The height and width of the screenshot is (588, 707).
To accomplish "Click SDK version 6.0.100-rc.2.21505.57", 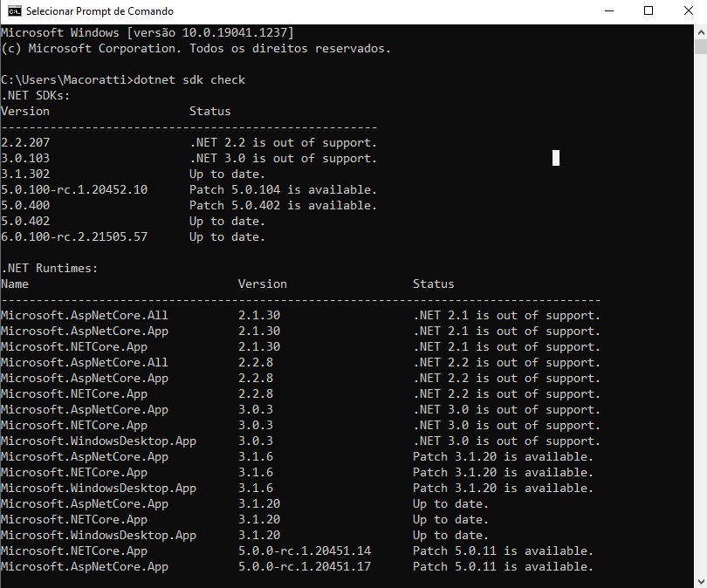I will tap(74, 236).
